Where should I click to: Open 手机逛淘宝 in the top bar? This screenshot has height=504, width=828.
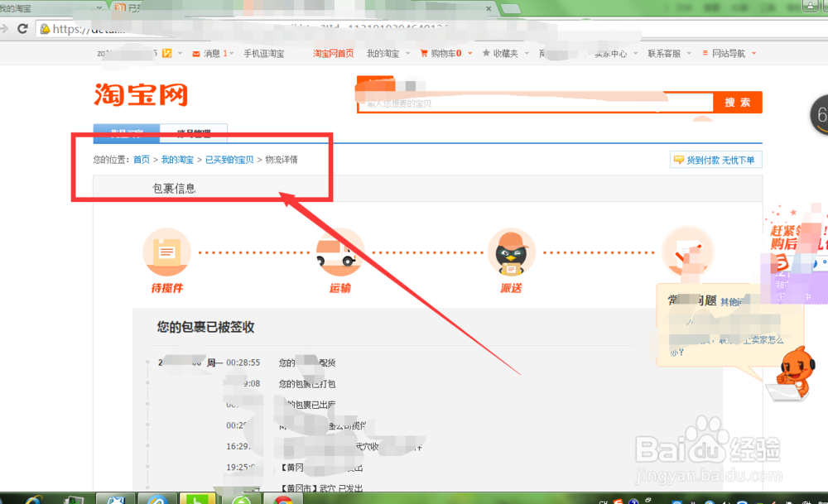[264, 53]
